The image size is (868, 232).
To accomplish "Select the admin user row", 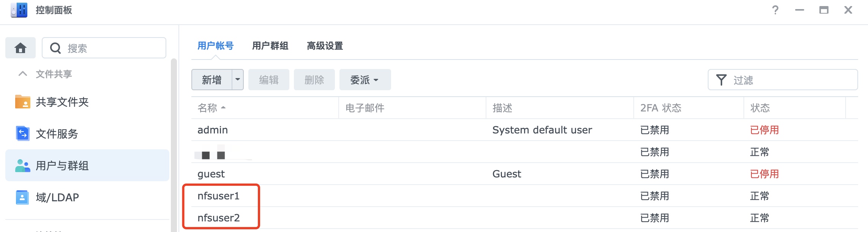I will coord(524,130).
